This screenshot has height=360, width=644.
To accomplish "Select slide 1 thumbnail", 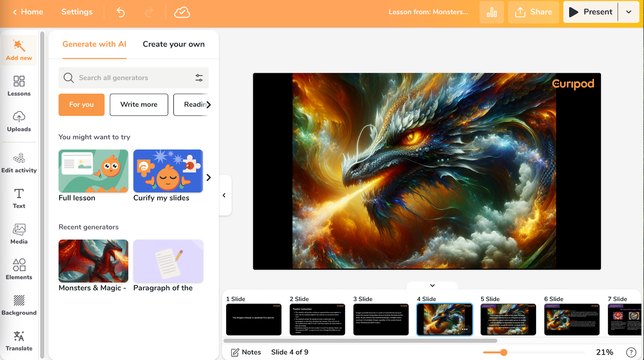I will coord(254,319).
